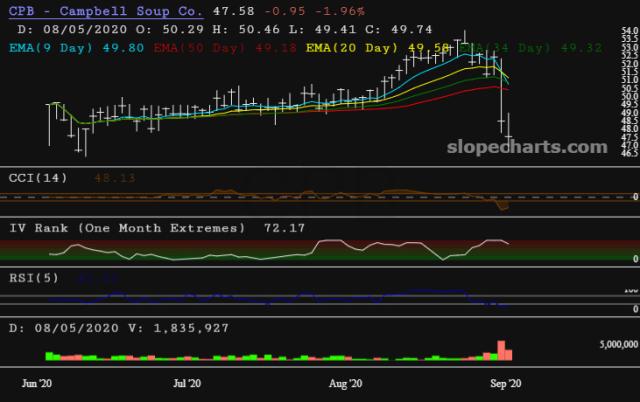The height and width of the screenshot is (402, 640).
Task: Click the 54.0 price axis label
Action: (x=629, y=34)
